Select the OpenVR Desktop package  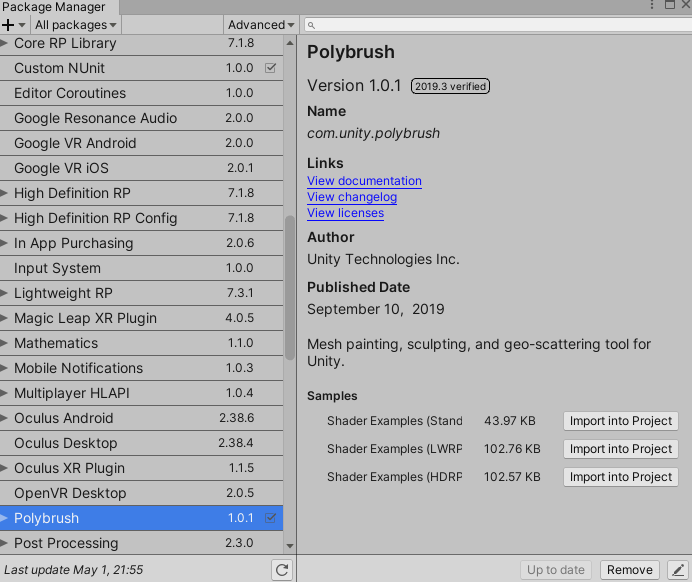[x=141, y=493]
